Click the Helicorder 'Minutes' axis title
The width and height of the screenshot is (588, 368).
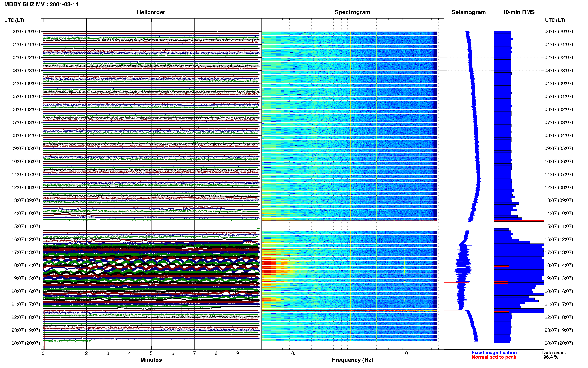151,360
